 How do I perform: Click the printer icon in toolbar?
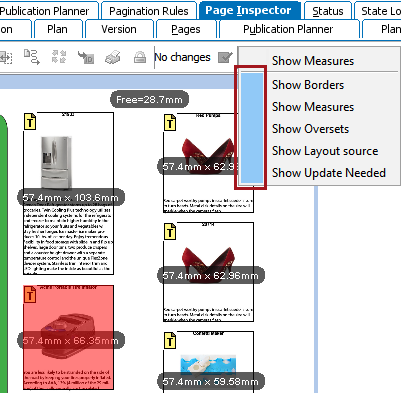113,57
